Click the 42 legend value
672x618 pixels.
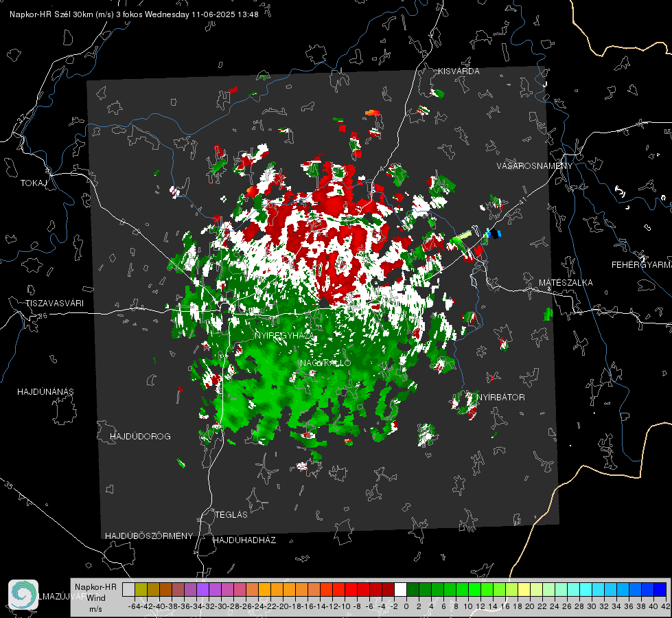point(665,606)
